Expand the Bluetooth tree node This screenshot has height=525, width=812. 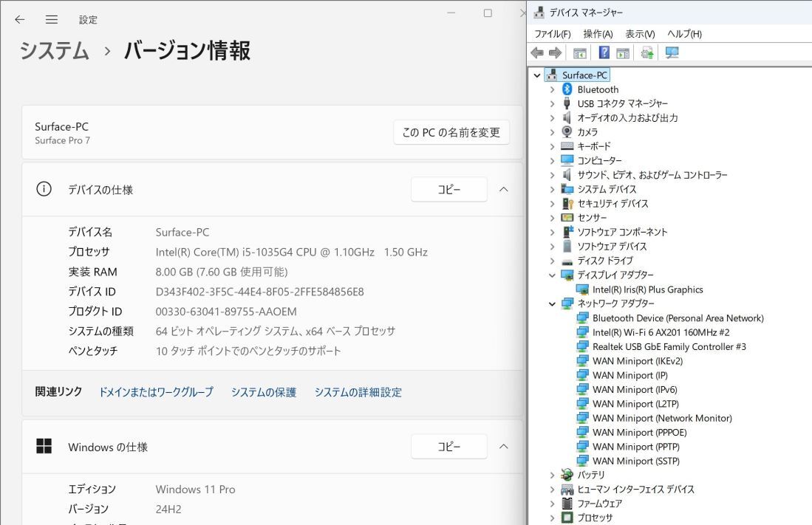[552, 89]
